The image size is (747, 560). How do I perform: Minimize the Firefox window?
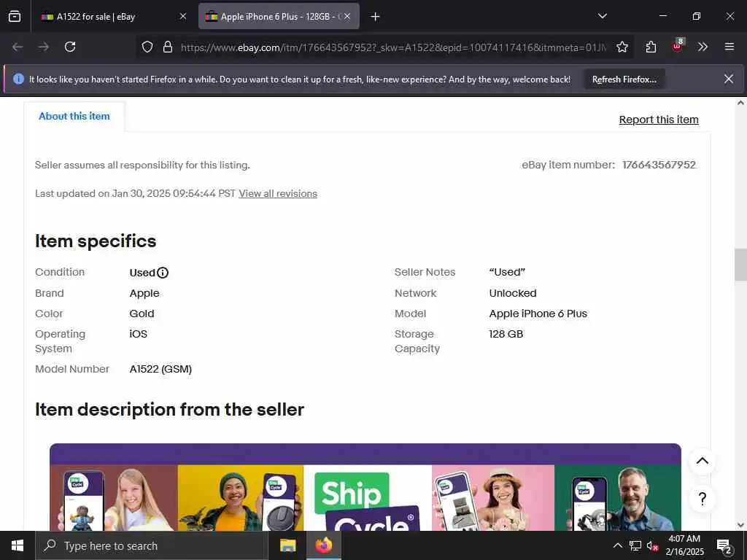click(x=662, y=16)
